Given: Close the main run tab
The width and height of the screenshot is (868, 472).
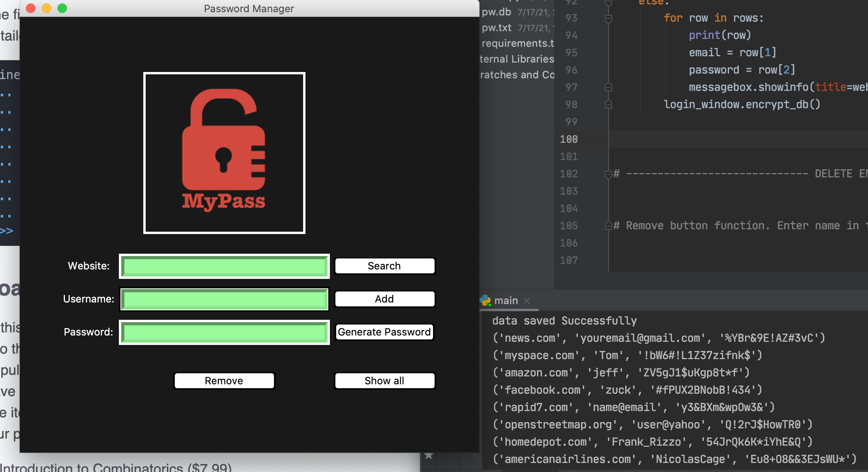Looking at the screenshot, I should (527, 301).
